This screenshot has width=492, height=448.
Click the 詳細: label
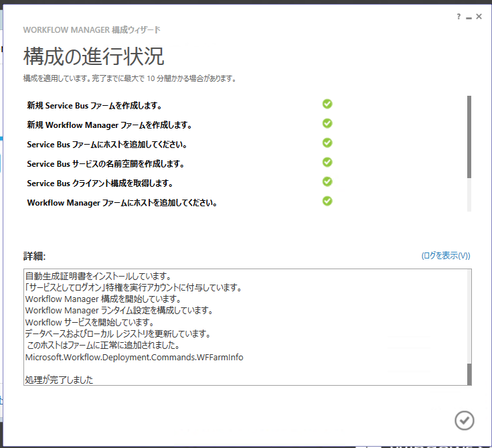[35, 256]
